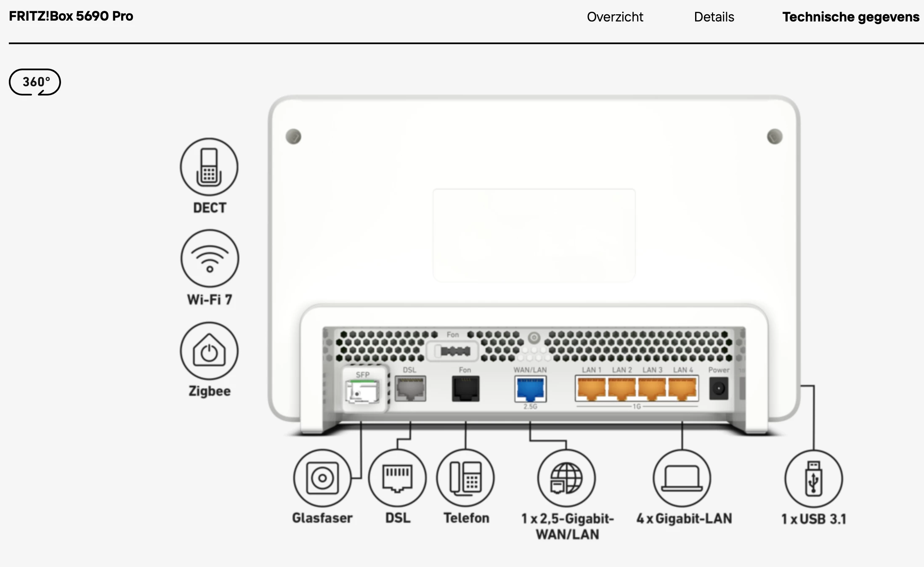924x567 pixels.
Task: Click the USB 3.1 icon
Action: 813,479
